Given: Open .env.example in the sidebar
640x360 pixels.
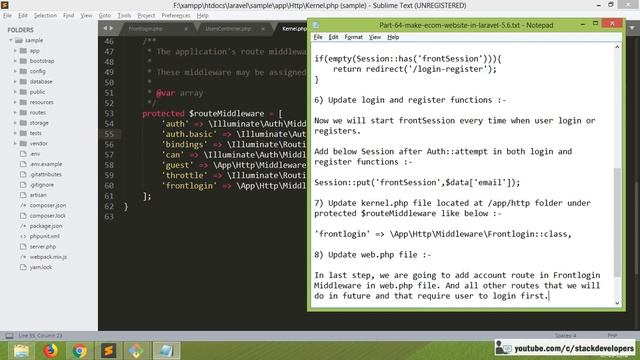Looking at the screenshot, I should pyautogui.click(x=46, y=164).
